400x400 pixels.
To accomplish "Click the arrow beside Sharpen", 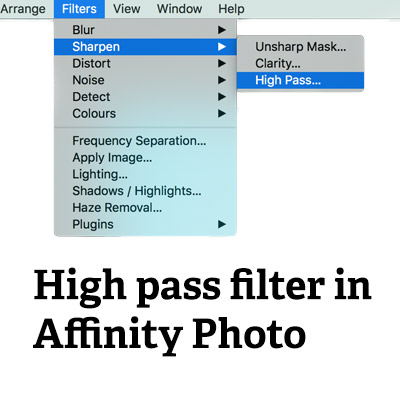I will point(222,47).
